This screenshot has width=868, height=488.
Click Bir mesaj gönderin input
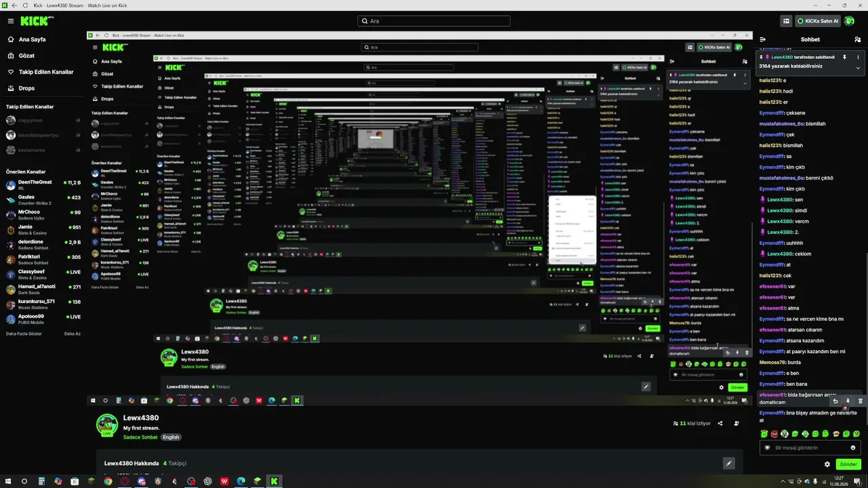(810, 448)
